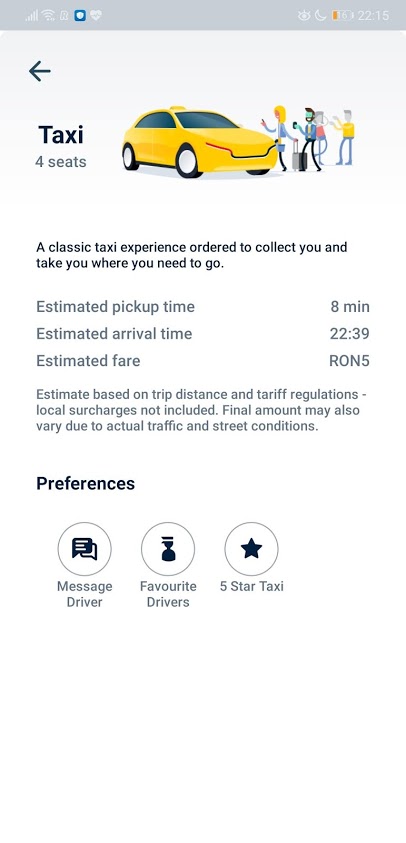Screen dimensions: 406x843
Task: Click the battery indicator in status bar
Action: point(342,16)
